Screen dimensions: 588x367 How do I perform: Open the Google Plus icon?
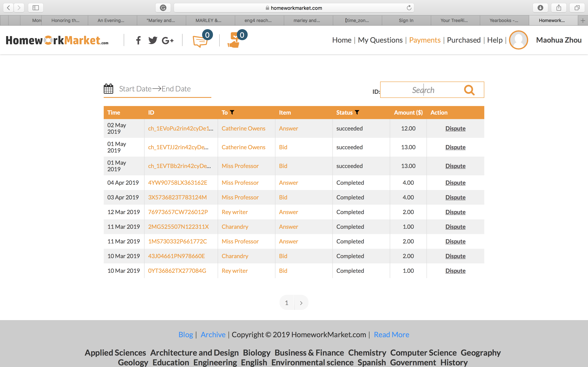[168, 40]
